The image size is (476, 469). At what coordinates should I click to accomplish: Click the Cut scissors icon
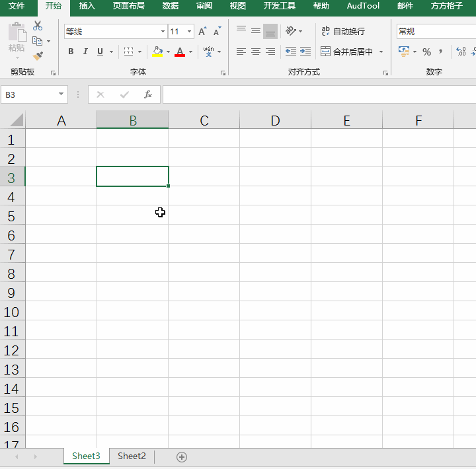(38, 26)
